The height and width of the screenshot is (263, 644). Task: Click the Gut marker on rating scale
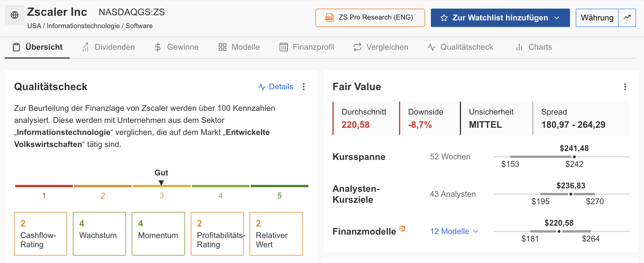pyautogui.click(x=161, y=183)
